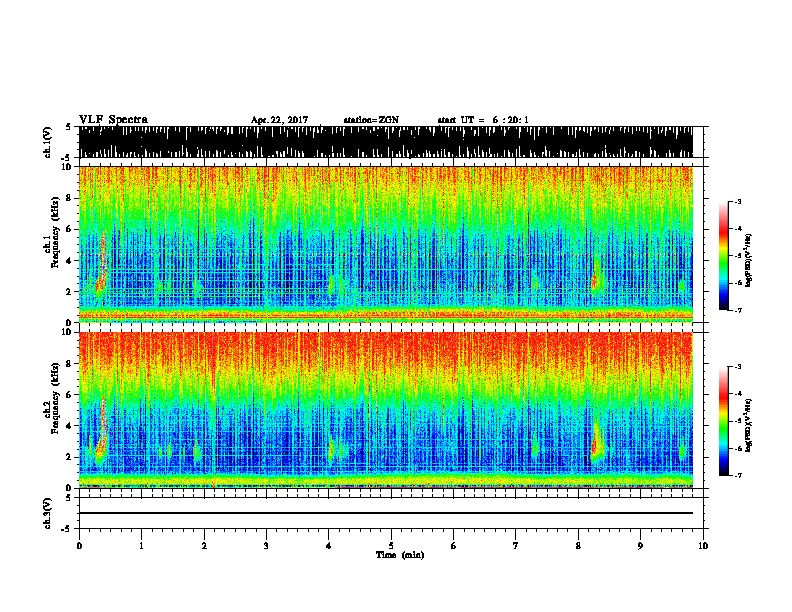The image size is (792, 612).
Task: Click the "Time (min)" x-axis label
Action: pos(400,555)
